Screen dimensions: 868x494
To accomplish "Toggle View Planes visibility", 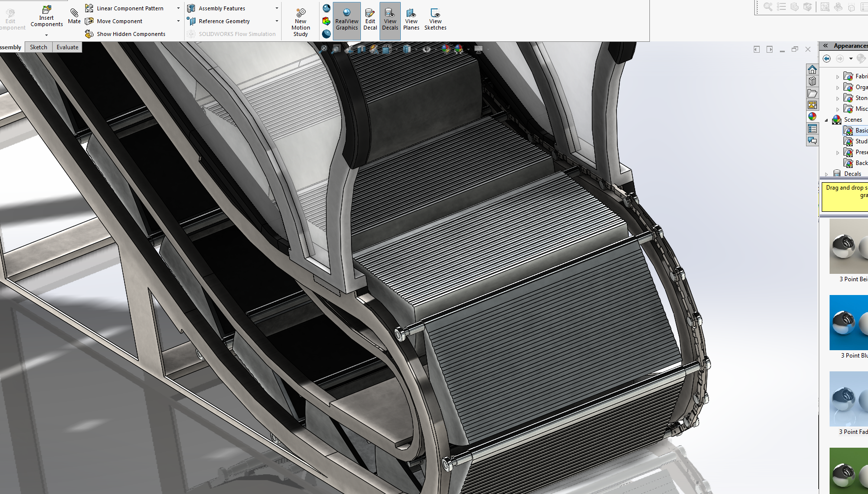I will (411, 19).
